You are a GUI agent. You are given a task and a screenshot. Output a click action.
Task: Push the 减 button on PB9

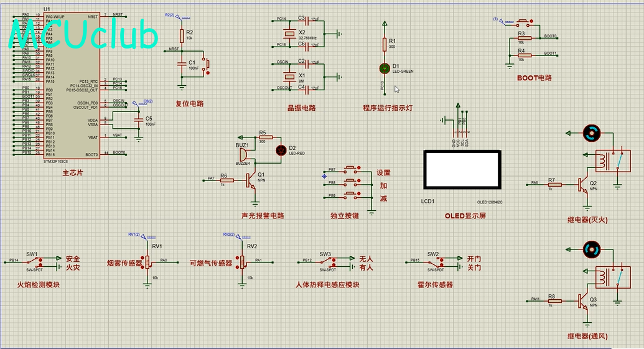pyautogui.click(x=351, y=194)
